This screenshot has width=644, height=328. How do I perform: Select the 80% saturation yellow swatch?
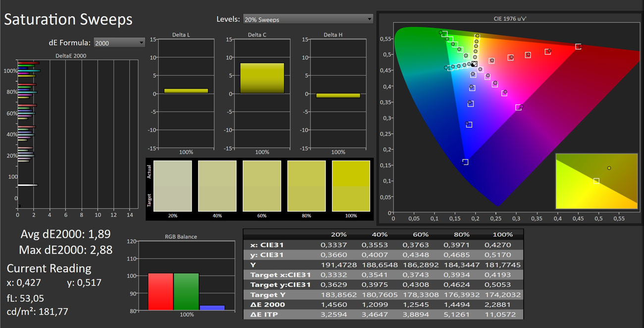pos(306,186)
